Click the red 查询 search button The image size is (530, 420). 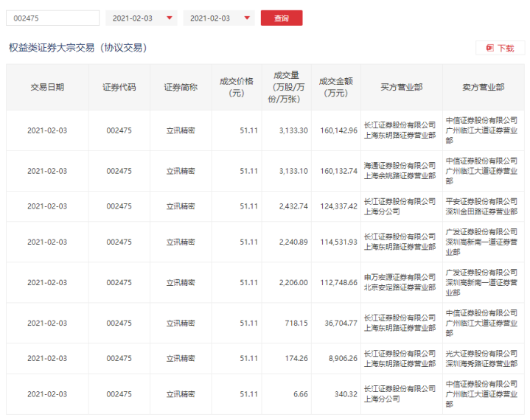281,18
